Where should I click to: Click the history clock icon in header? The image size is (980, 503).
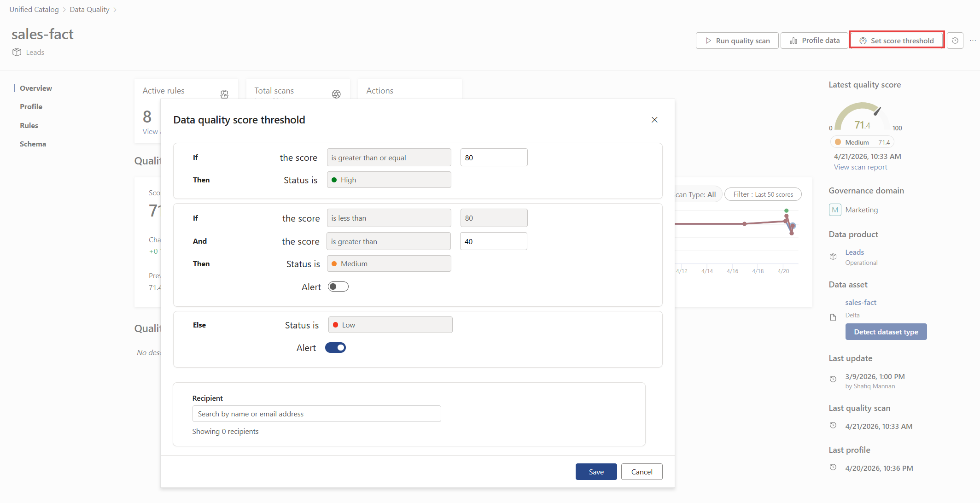[x=955, y=41]
